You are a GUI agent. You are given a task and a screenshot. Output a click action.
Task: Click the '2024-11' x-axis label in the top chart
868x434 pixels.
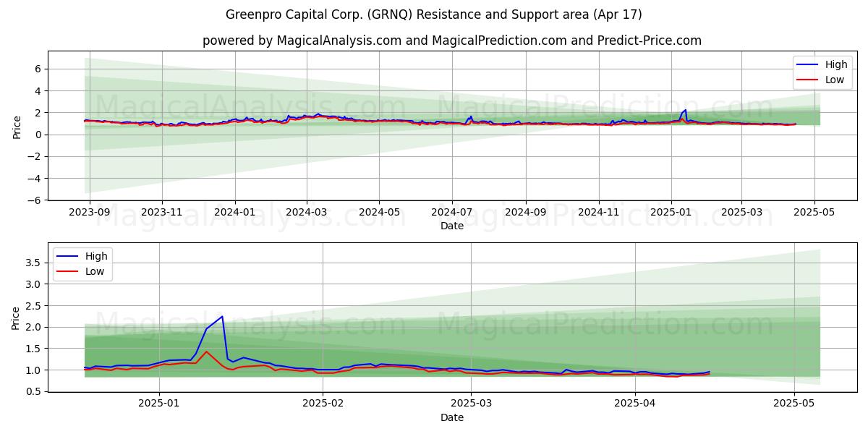click(598, 213)
